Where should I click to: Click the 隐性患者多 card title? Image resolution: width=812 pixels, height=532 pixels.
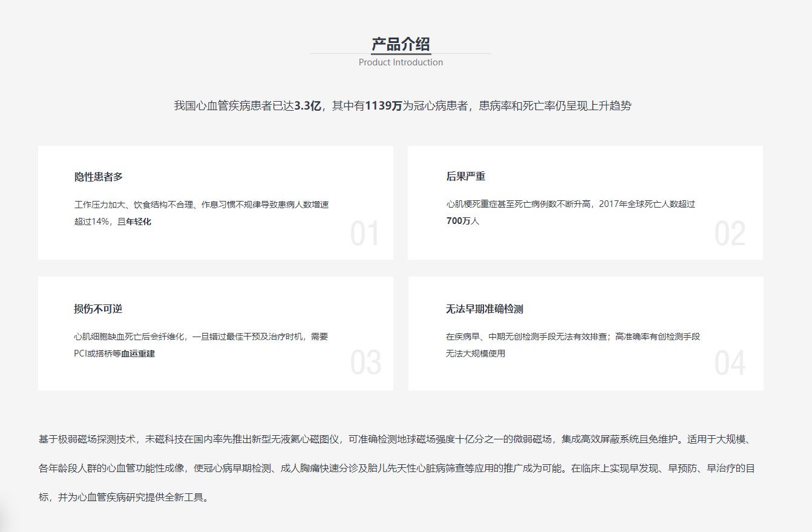pos(99,177)
